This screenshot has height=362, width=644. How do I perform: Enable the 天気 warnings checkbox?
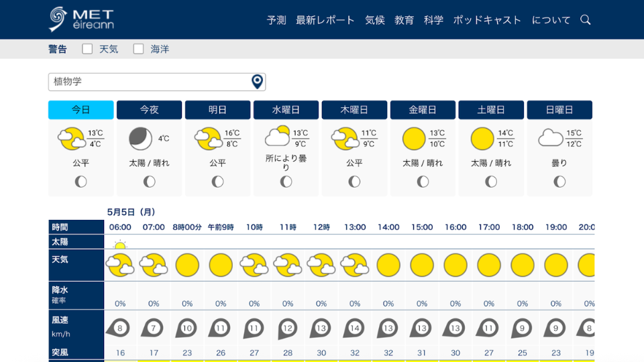[87, 49]
